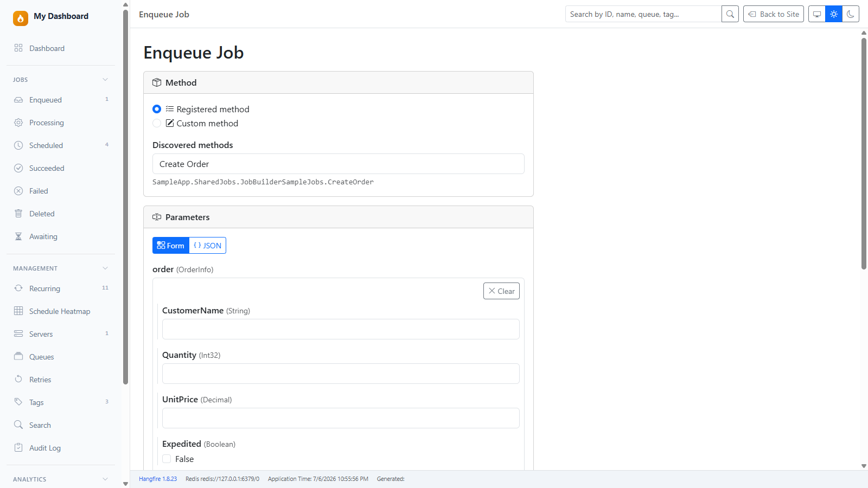Viewport: 868px width, 488px height.
Task: Collapse the JOBS section chevron
Action: point(105,80)
